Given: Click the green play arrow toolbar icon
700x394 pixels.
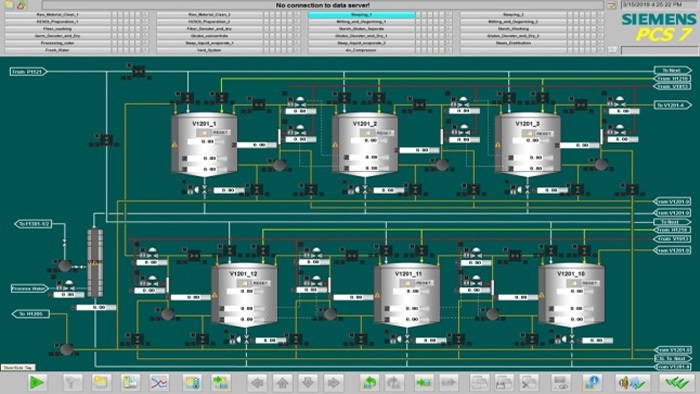Looking at the screenshot, I should [37, 382].
